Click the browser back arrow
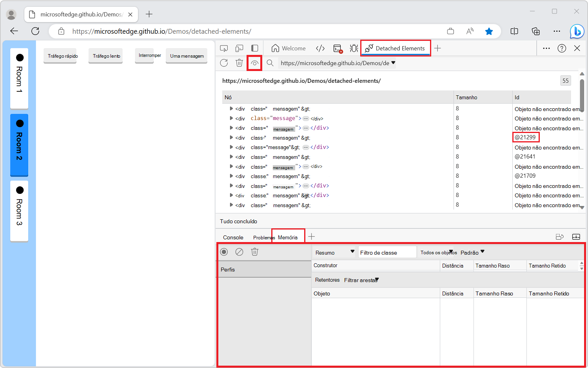 point(14,31)
